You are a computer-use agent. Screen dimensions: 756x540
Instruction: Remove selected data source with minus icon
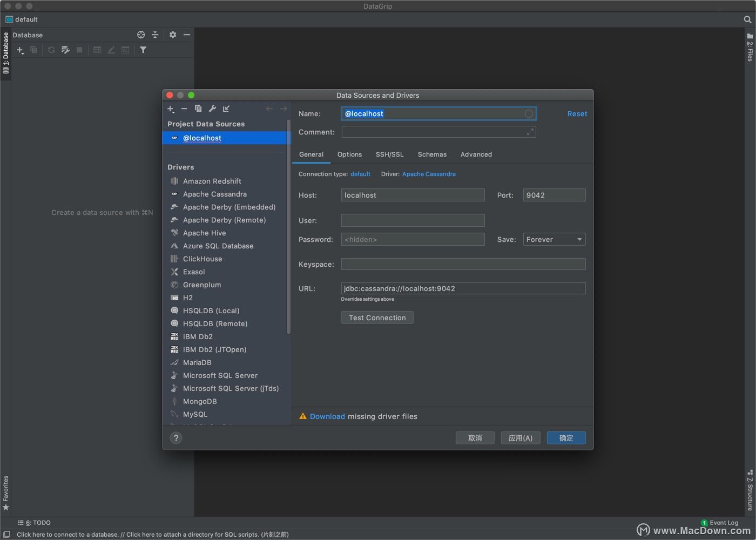point(184,109)
